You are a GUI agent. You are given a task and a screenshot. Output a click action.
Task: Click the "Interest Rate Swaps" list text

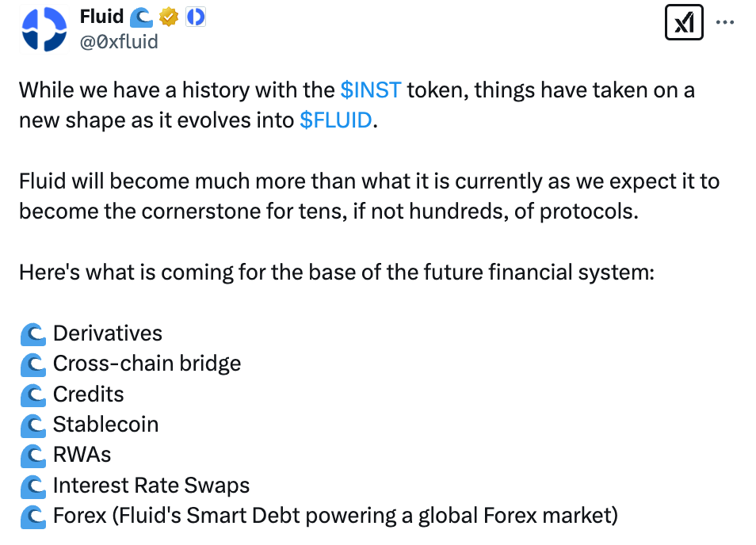coord(151,486)
